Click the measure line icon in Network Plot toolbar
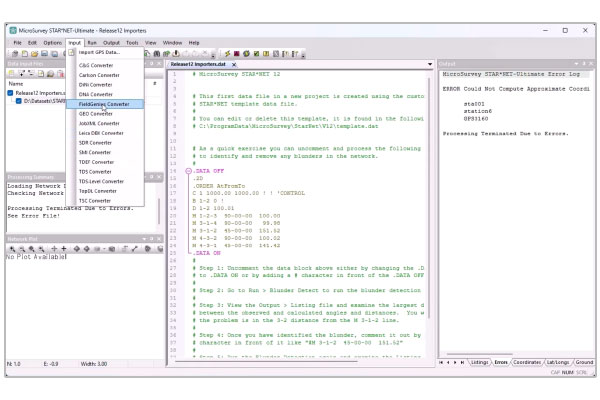 coord(135,249)
